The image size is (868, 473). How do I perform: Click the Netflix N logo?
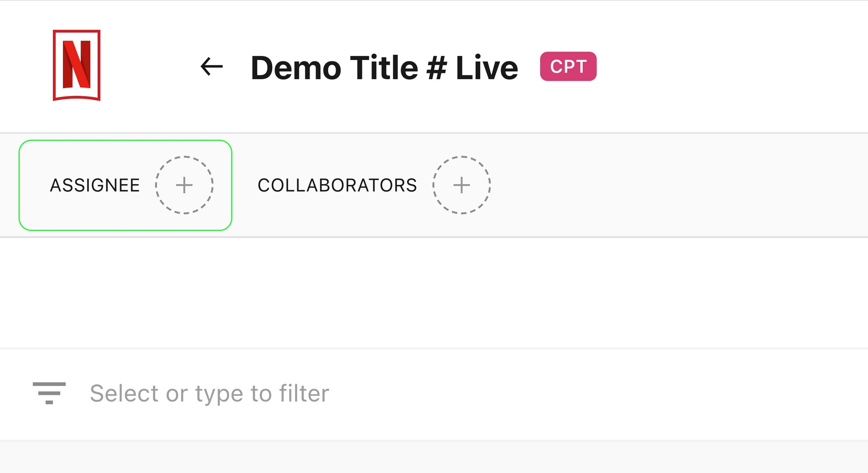coord(77,65)
